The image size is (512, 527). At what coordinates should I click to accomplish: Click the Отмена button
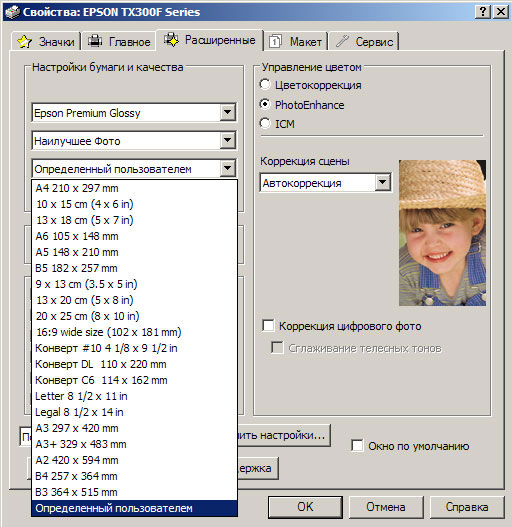pos(386,507)
